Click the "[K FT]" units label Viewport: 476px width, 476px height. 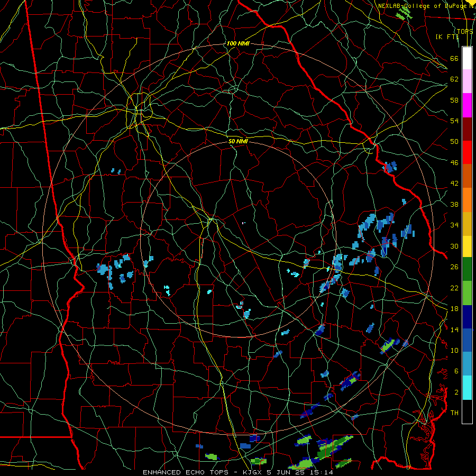tap(447, 36)
